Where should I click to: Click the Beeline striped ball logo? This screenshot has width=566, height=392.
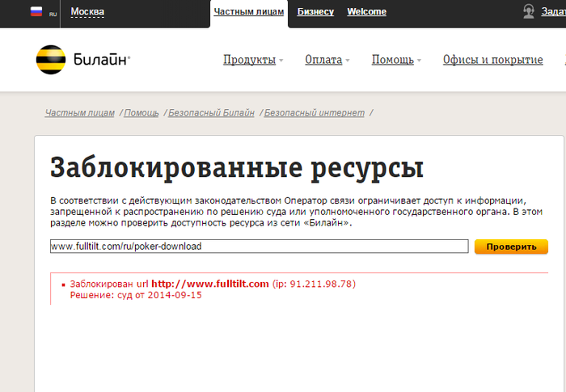[51, 60]
